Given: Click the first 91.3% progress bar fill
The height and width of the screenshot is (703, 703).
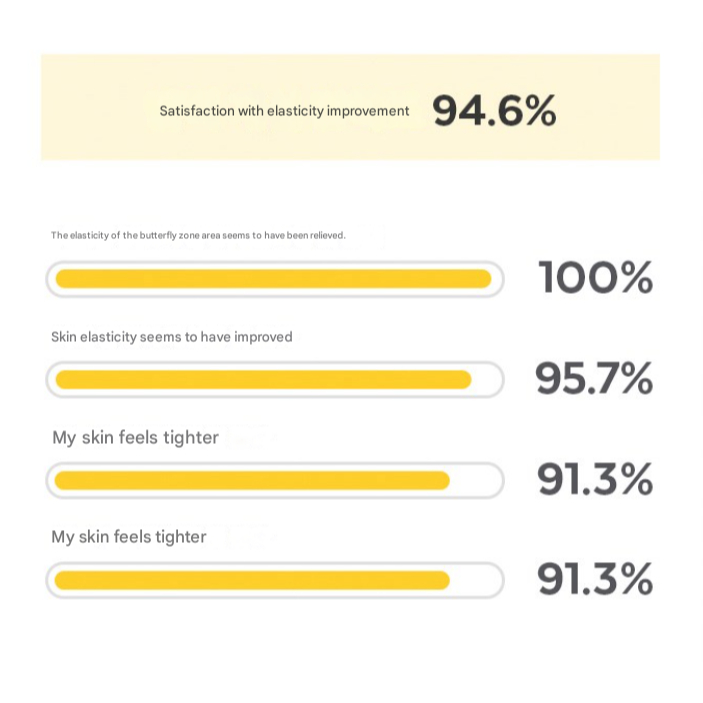Looking at the screenshot, I should (x=252, y=481).
